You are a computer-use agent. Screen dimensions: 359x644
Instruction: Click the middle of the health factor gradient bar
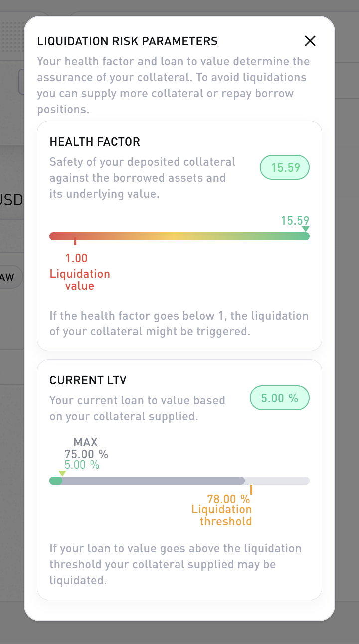point(179,236)
